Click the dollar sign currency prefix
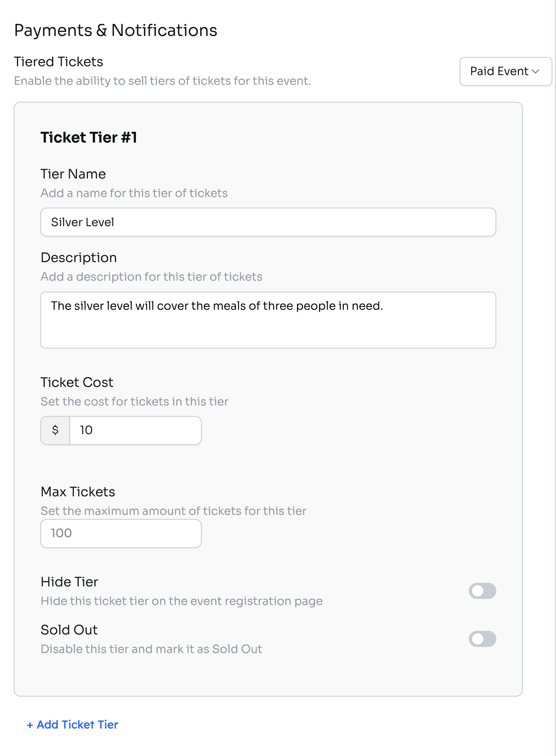Image resolution: width=556 pixels, height=756 pixels. pyautogui.click(x=55, y=430)
